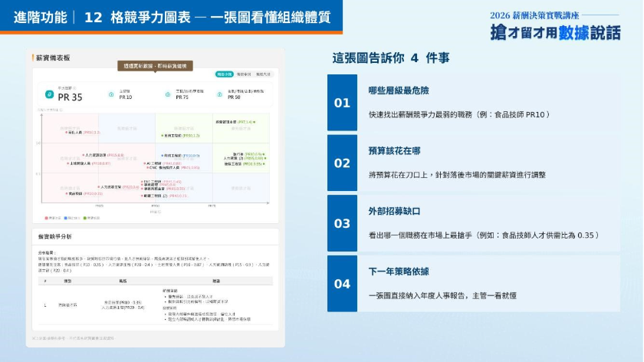
Task: Click the text 一張圖直接納入年度人事報告
Action: (x=417, y=296)
